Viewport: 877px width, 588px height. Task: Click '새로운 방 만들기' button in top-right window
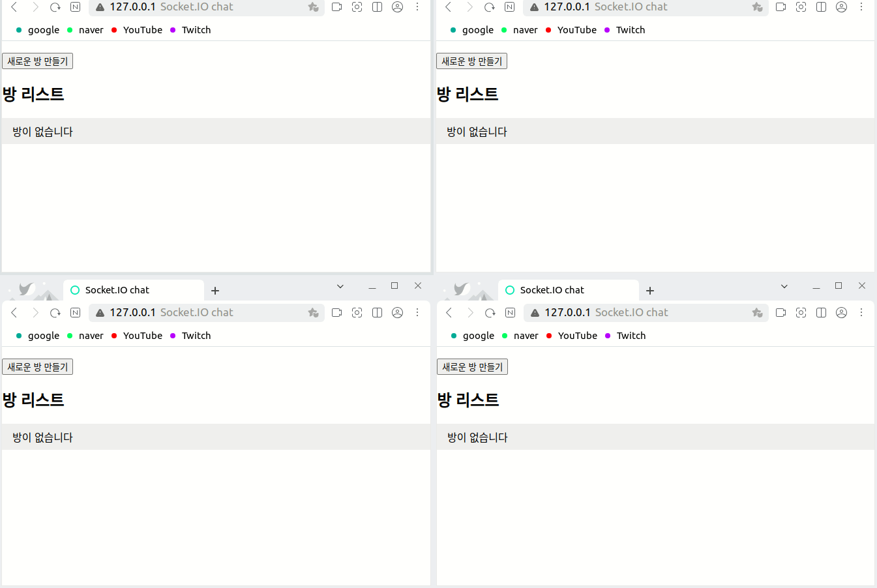coord(472,61)
